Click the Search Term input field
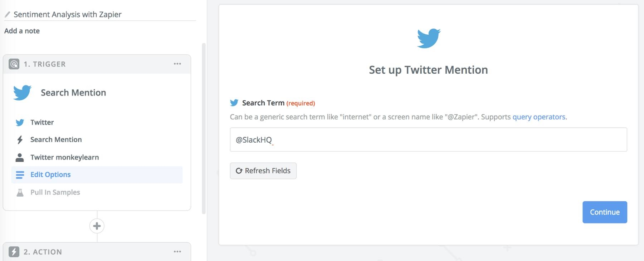644x261 pixels. pyautogui.click(x=428, y=140)
